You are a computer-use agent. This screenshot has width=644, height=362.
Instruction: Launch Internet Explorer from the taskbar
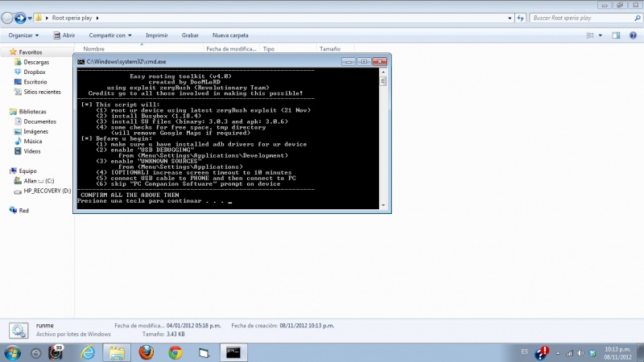88,352
